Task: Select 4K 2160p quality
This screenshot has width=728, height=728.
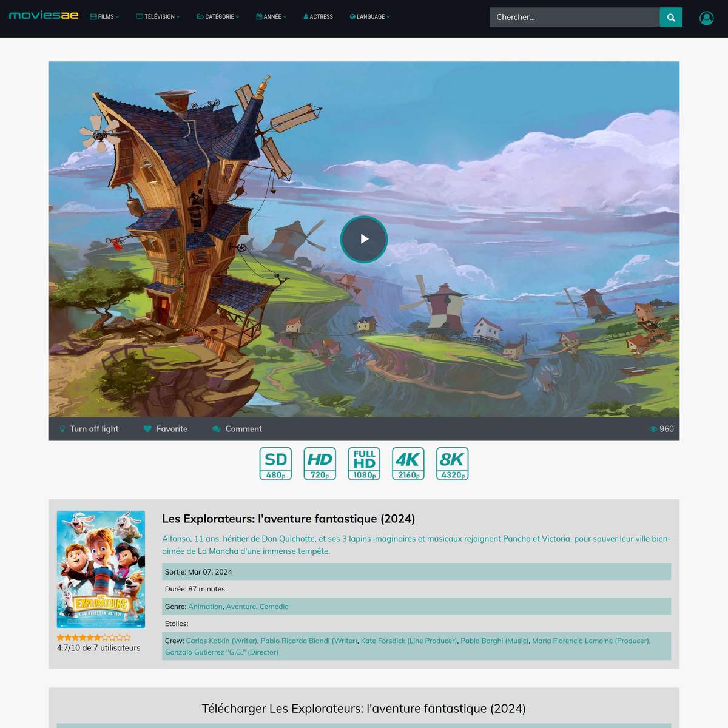Action: pyautogui.click(x=408, y=463)
